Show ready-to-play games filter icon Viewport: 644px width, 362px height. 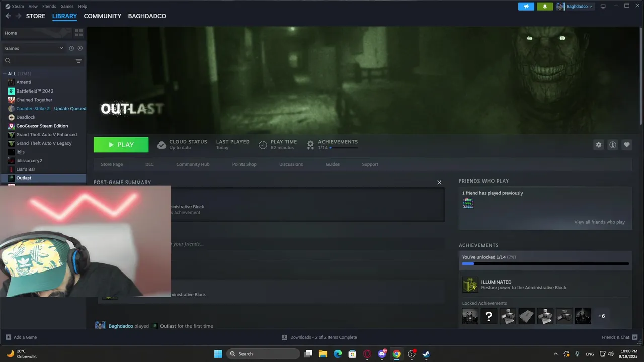pos(80,48)
